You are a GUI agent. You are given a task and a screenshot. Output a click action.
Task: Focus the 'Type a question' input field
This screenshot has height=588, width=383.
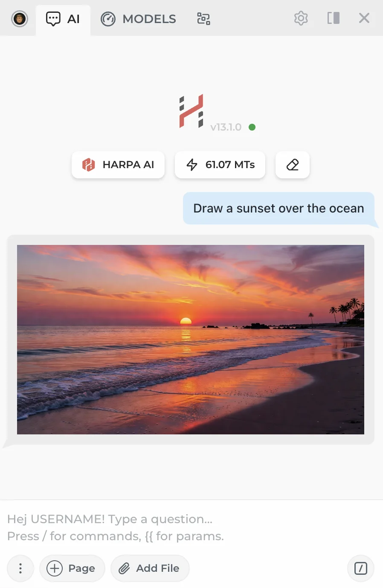coord(191,527)
